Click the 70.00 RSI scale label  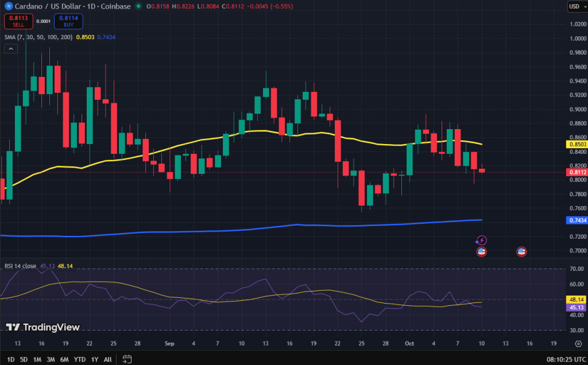point(577,269)
